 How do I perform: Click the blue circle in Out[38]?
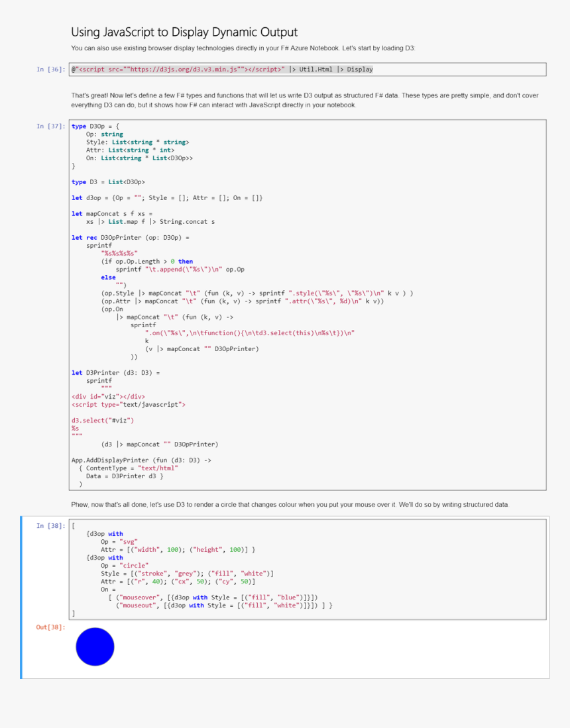coord(95,647)
